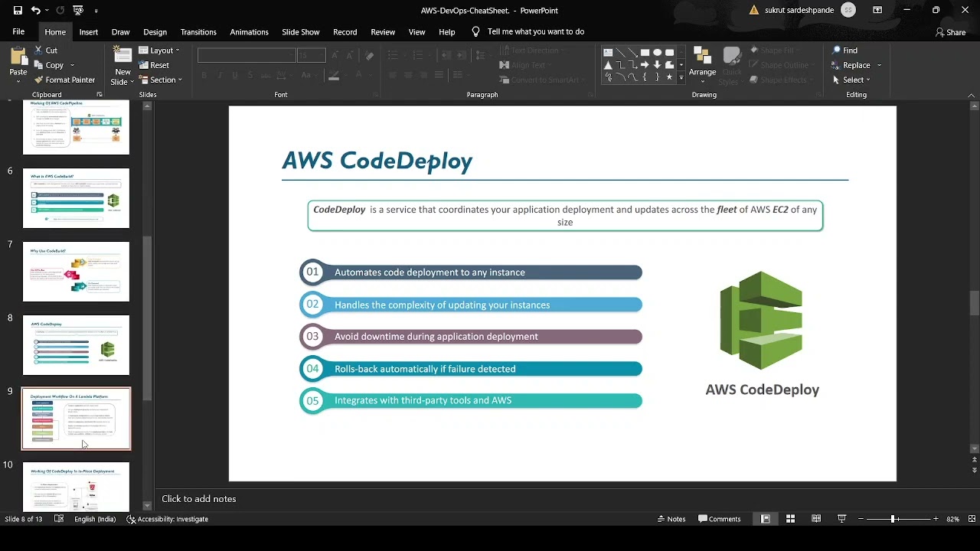980x551 pixels.
Task: Click the Tell me what you want search
Action: [528, 32]
